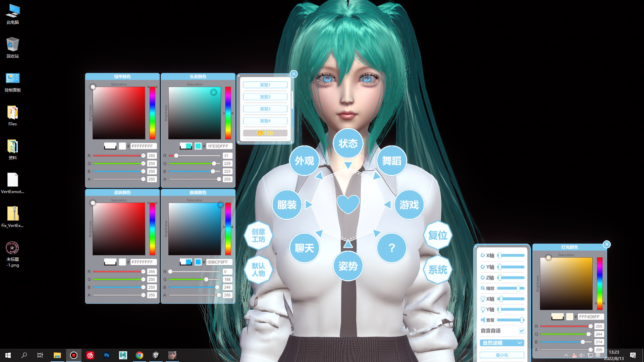Open the 系统 system icon
The width and height of the screenshot is (644, 362).
click(437, 269)
